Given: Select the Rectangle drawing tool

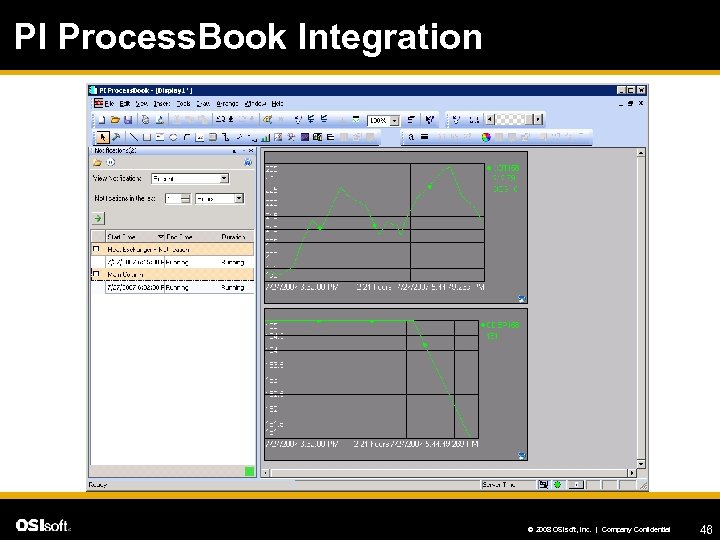Looking at the screenshot, I should pos(147,137).
